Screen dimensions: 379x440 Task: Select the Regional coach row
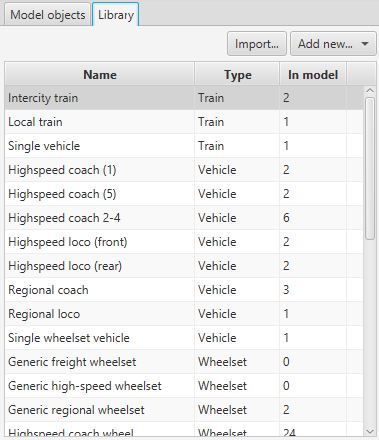(x=184, y=290)
